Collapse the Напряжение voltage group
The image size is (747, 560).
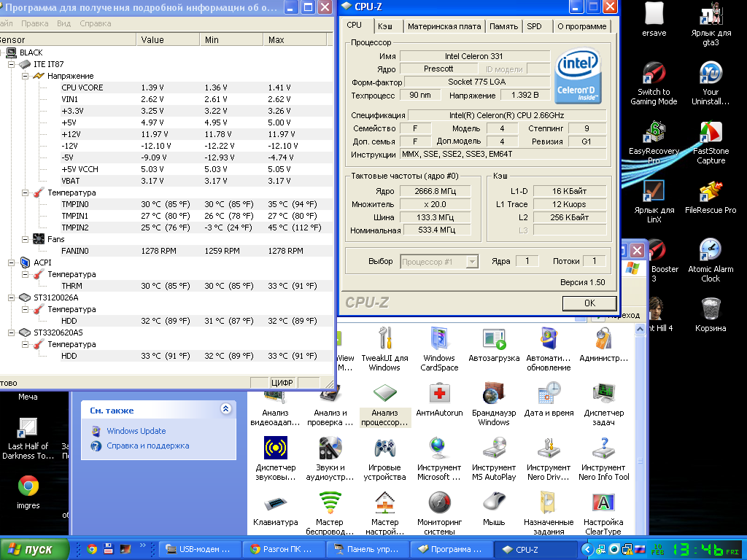click(x=26, y=76)
